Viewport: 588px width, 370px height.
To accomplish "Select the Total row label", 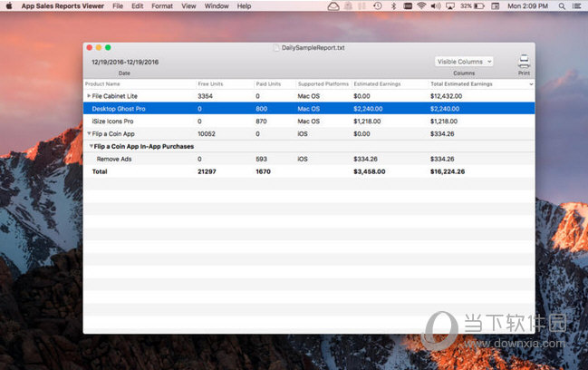I will coord(100,171).
